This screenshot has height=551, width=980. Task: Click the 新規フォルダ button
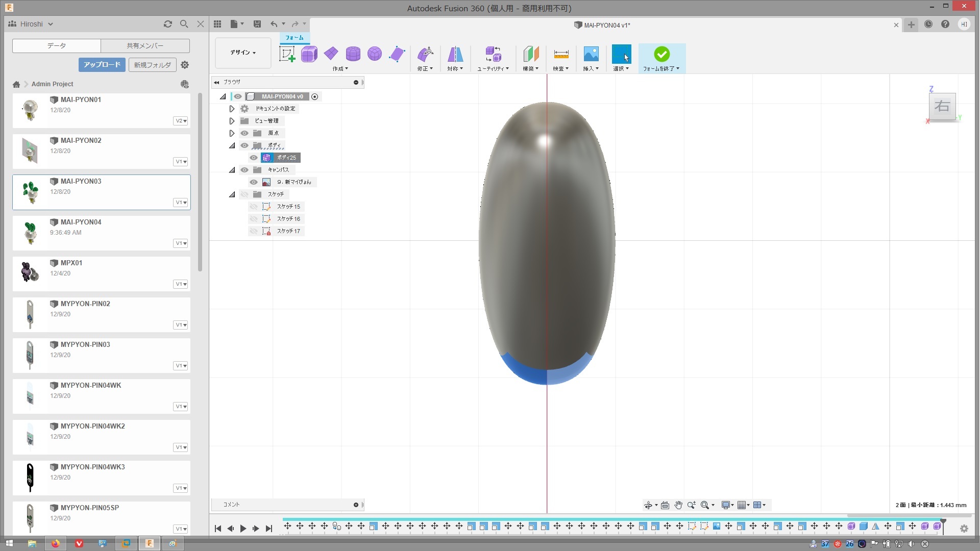pyautogui.click(x=152, y=65)
